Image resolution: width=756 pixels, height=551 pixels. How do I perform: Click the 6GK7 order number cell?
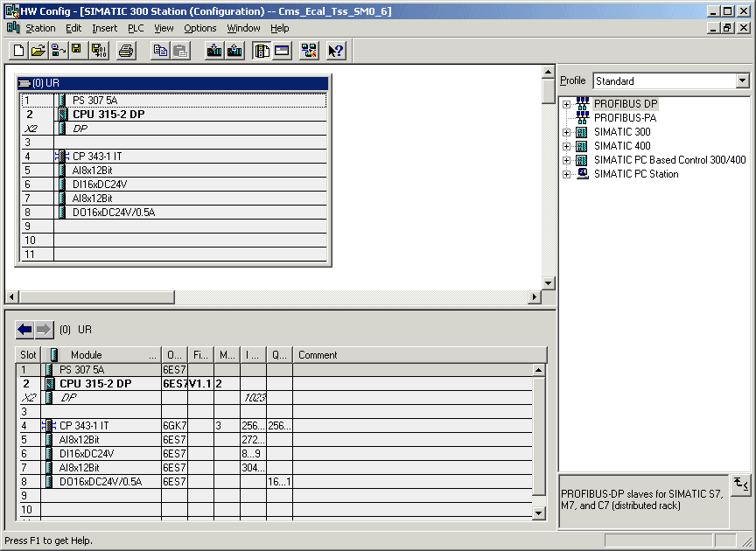click(x=174, y=426)
